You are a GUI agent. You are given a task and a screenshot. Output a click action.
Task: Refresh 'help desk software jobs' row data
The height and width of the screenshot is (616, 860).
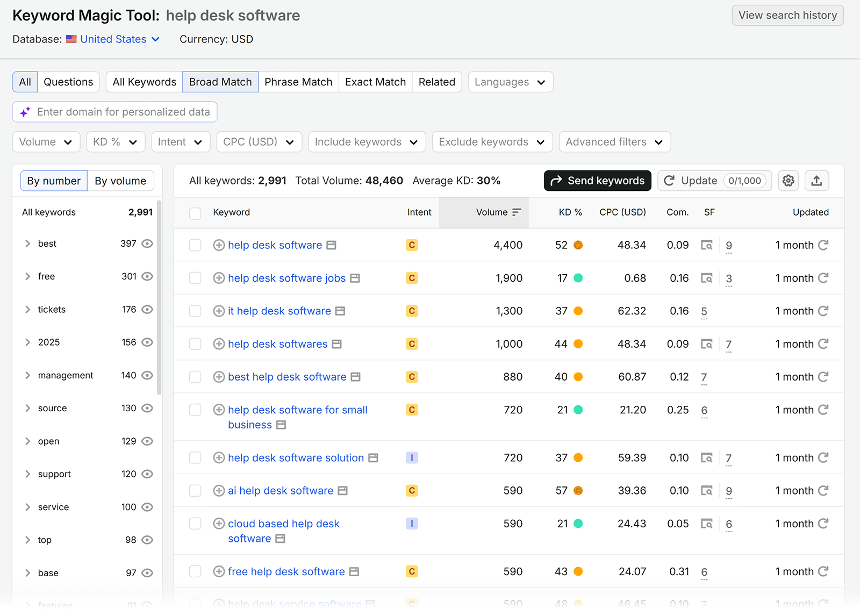(823, 278)
